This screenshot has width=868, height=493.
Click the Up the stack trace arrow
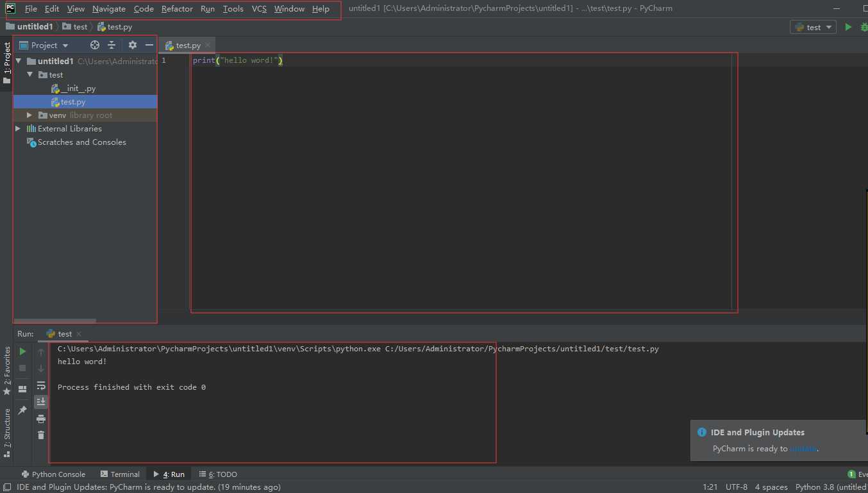point(41,352)
